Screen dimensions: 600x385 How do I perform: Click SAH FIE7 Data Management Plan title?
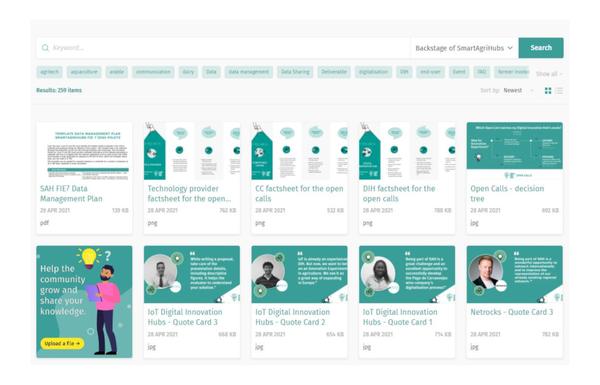[x=71, y=194]
